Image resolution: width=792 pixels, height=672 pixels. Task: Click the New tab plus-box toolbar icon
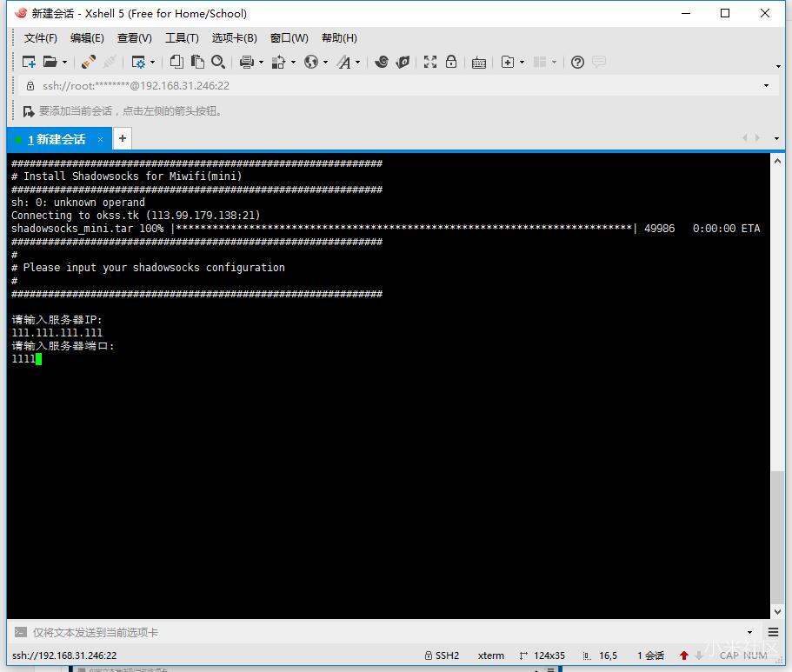508,62
